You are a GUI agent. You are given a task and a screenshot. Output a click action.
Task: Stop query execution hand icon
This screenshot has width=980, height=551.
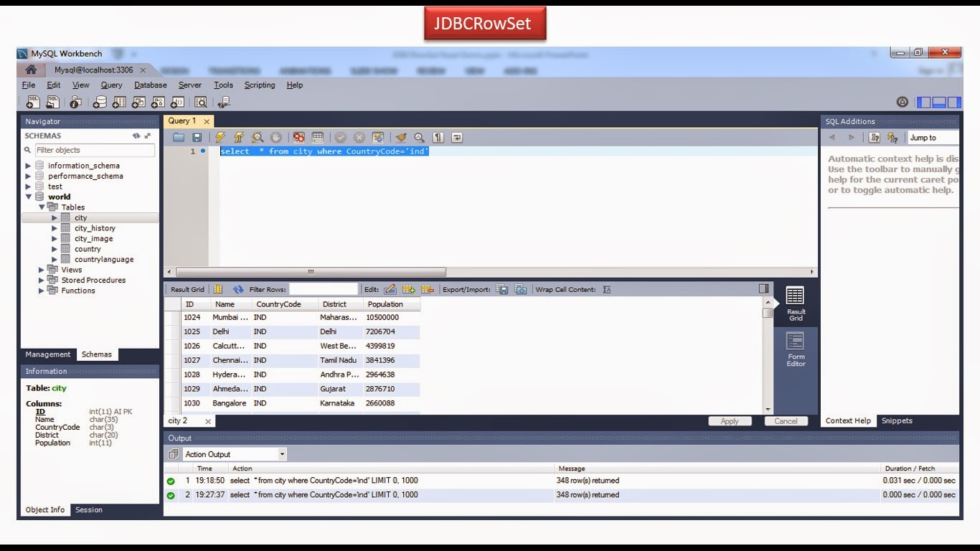(x=276, y=137)
